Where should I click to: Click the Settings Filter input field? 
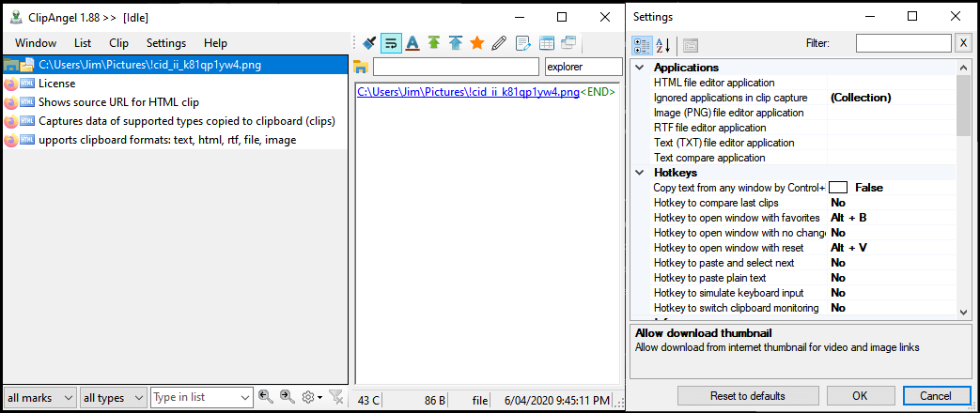pos(904,43)
